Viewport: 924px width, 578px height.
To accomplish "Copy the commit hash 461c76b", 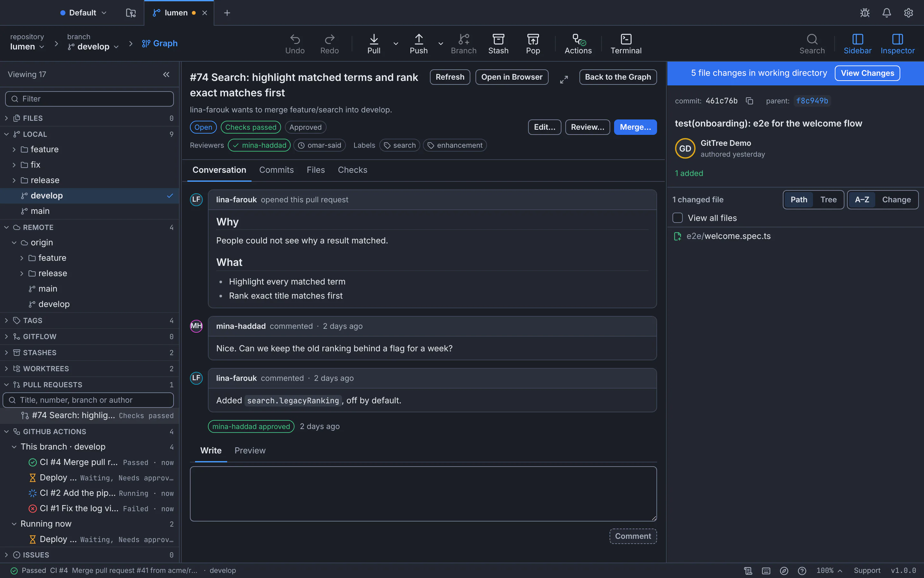I will 749,101.
